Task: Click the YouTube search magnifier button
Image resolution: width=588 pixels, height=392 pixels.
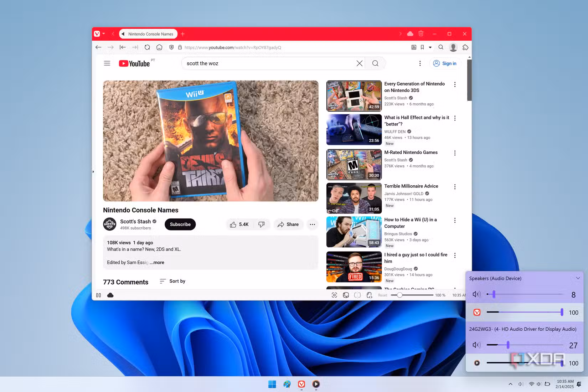Action: pos(375,63)
